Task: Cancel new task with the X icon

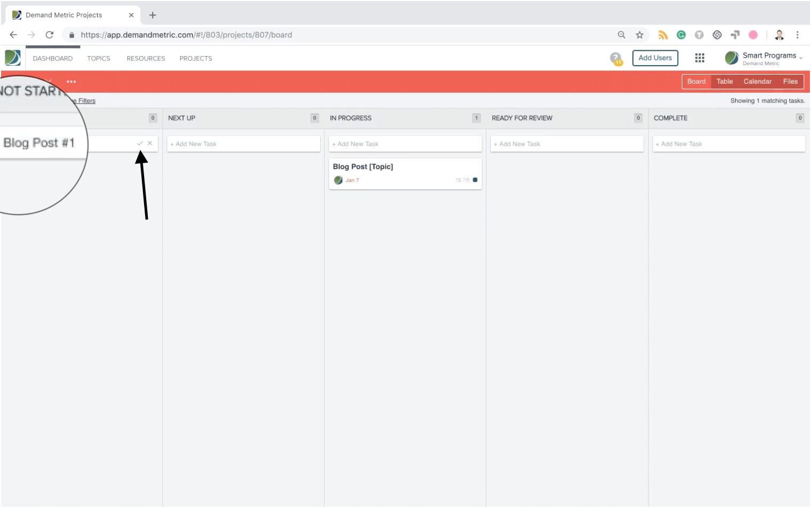Action: 150,144
